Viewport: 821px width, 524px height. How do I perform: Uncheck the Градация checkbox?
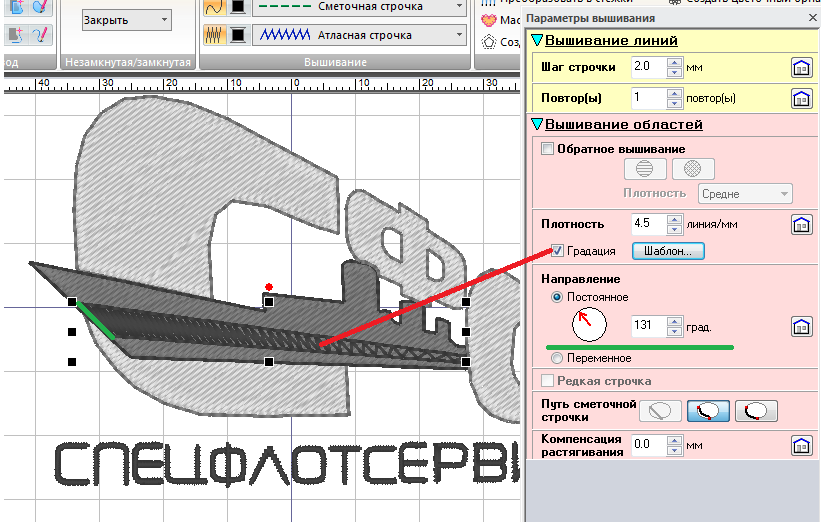click(557, 251)
